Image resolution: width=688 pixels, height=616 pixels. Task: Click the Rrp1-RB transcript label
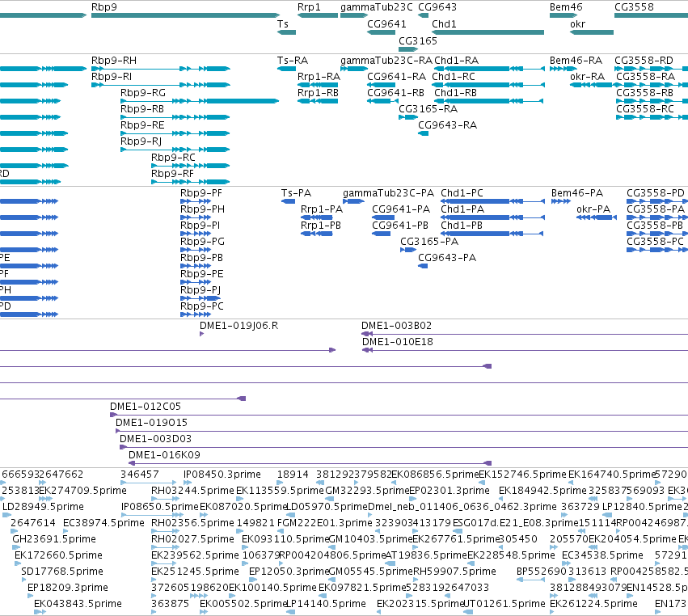pyautogui.click(x=318, y=93)
